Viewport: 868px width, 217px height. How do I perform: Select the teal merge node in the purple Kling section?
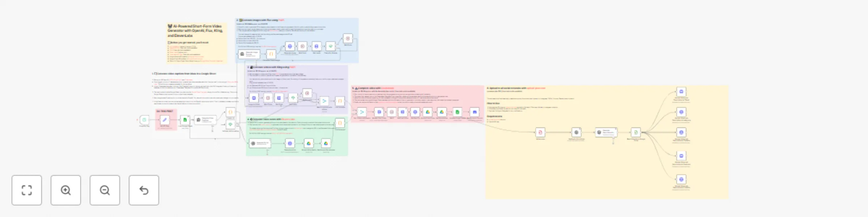tap(324, 101)
